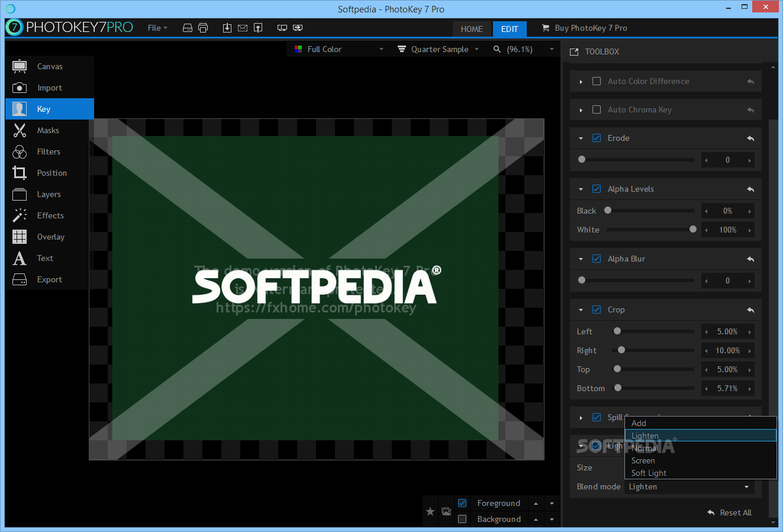The image size is (783, 532).
Task: Click the images gallery icon near Foreground
Action: point(446,511)
